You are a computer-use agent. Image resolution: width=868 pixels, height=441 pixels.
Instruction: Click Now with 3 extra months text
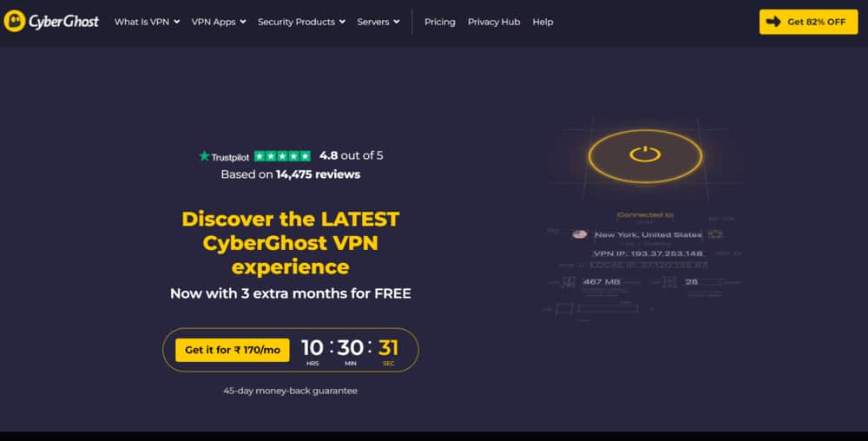(291, 293)
